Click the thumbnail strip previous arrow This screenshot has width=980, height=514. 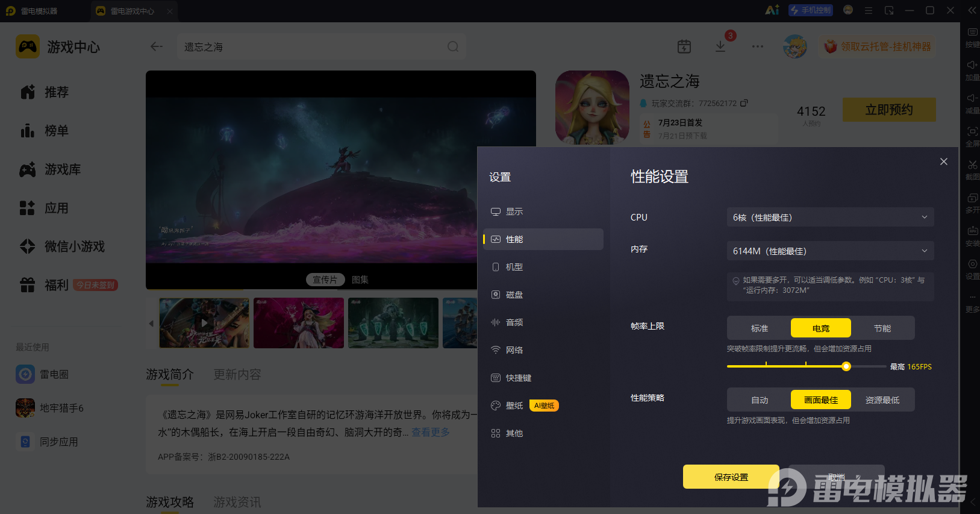tap(151, 324)
